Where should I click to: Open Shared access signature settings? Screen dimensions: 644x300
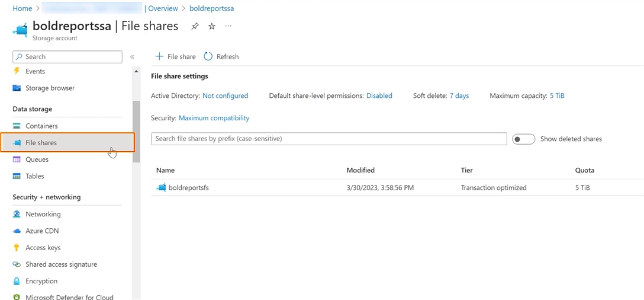61,264
